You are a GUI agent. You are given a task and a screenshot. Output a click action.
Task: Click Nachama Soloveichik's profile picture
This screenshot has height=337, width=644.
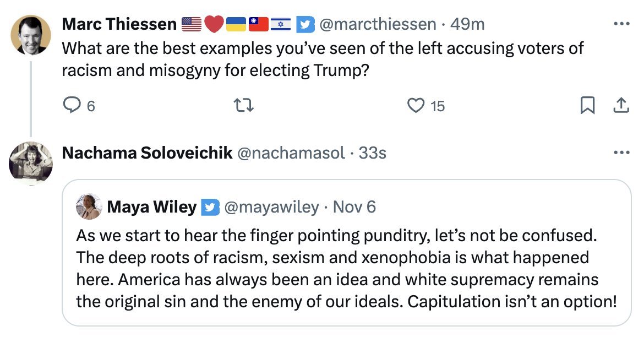[x=31, y=162]
